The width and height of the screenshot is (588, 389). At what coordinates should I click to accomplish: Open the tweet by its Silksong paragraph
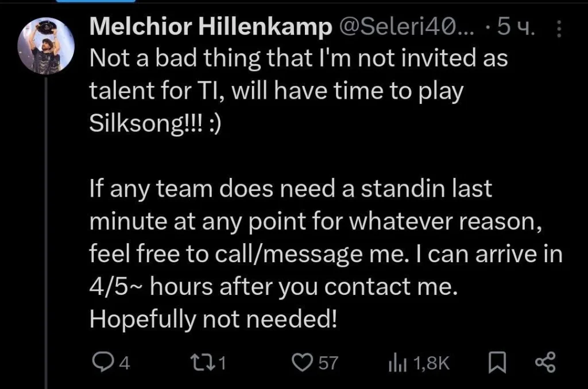[x=299, y=91]
